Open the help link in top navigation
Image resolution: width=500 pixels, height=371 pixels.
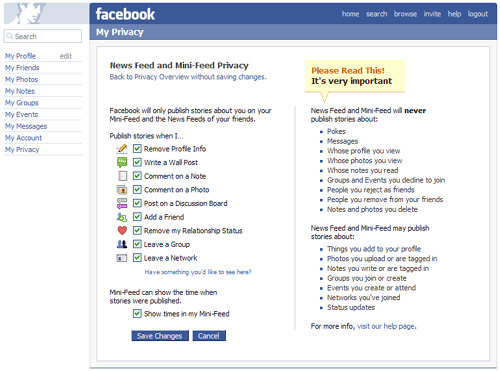(x=454, y=14)
